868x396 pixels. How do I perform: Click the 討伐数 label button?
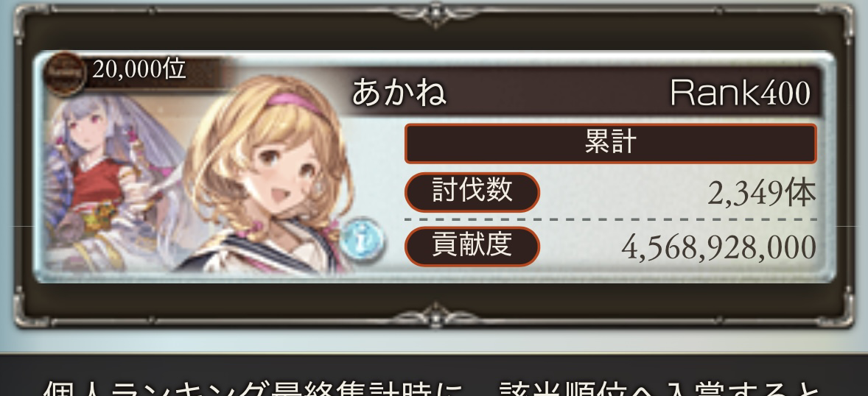pyautogui.click(x=472, y=192)
